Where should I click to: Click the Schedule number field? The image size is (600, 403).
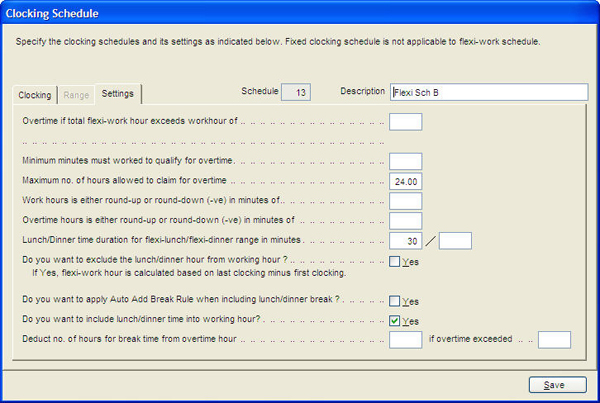[x=296, y=92]
